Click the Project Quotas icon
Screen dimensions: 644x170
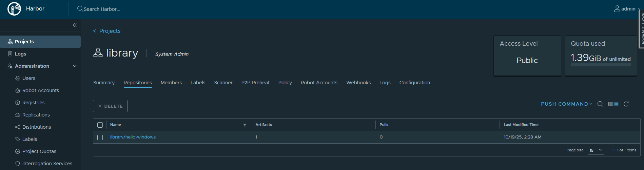[18, 151]
